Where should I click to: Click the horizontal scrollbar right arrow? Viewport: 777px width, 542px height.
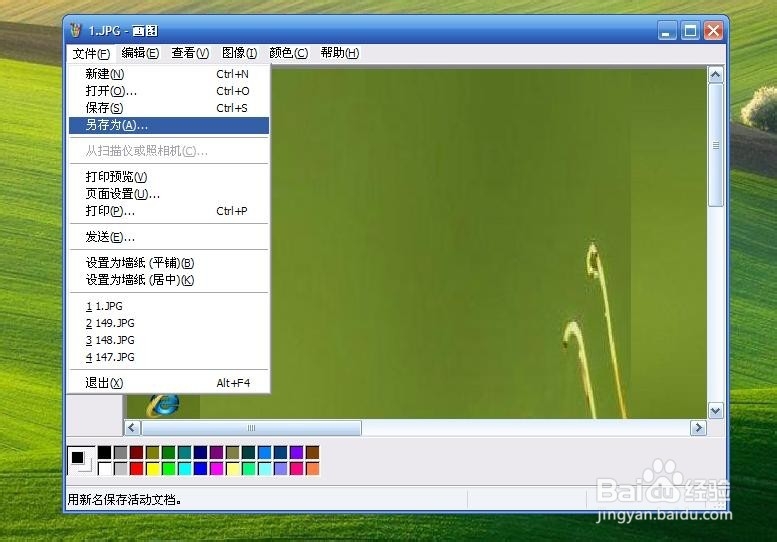pos(698,428)
